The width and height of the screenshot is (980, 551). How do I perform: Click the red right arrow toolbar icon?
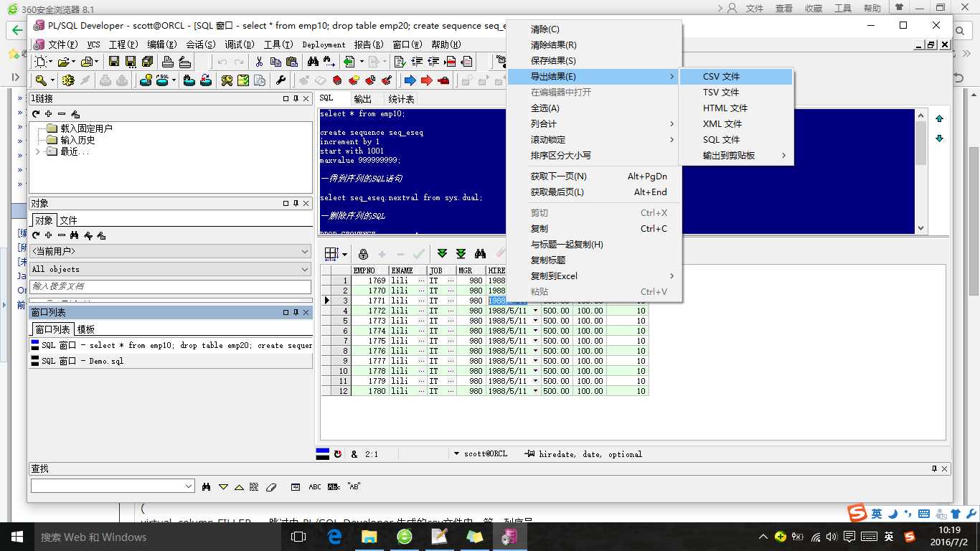[427, 80]
